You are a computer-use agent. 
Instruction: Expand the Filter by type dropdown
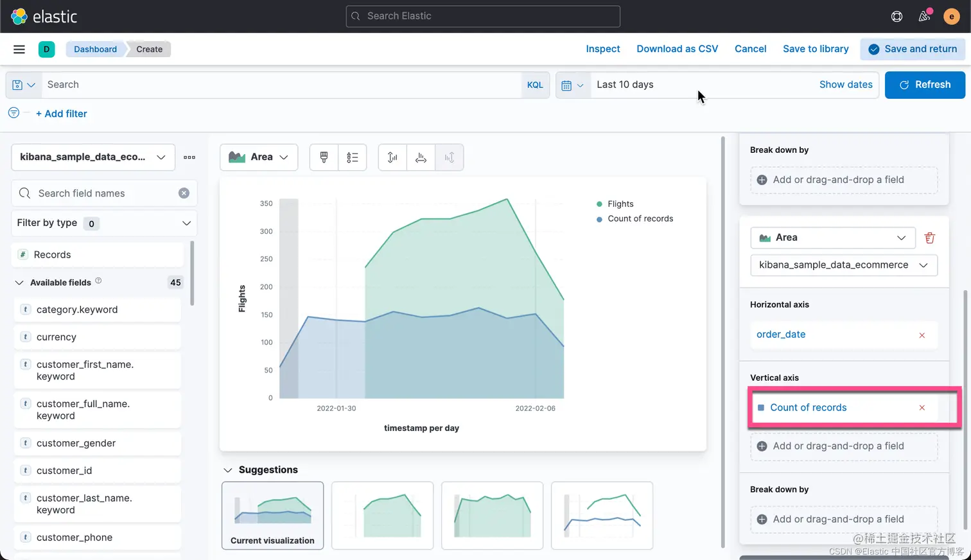[x=104, y=223]
